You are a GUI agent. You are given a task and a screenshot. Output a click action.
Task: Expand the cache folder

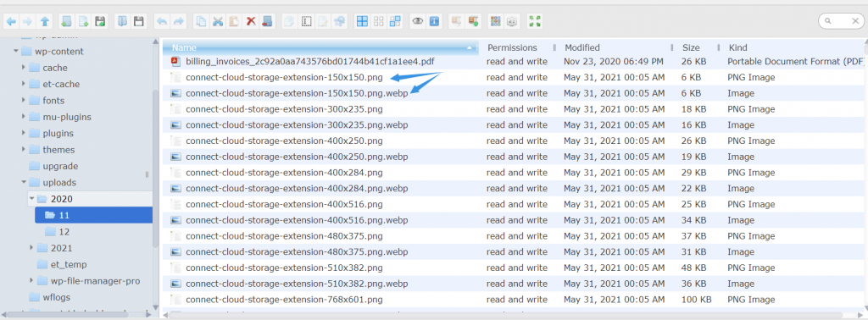click(24, 68)
